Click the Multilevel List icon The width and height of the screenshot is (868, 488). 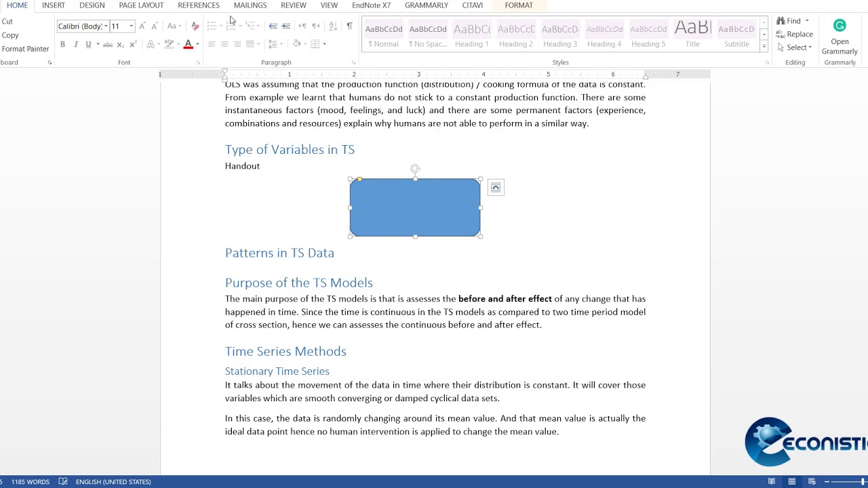tap(250, 26)
